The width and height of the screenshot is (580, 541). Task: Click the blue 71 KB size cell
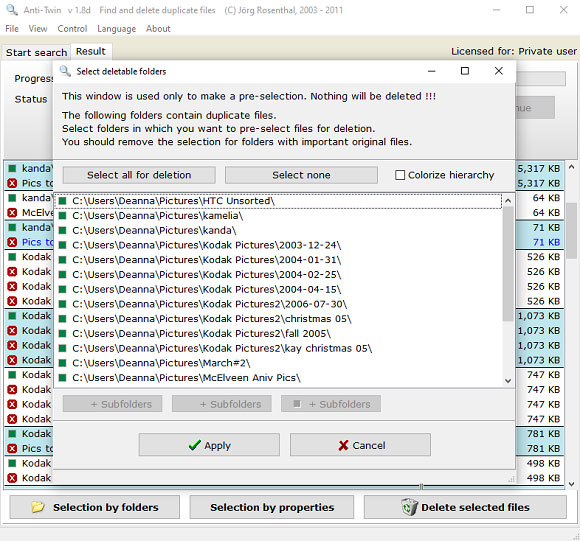(x=546, y=242)
